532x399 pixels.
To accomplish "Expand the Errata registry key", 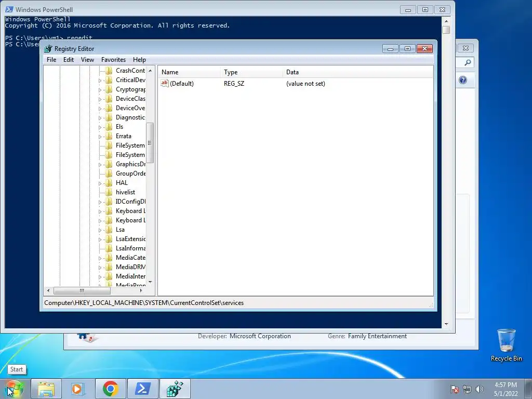I will point(100,137).
